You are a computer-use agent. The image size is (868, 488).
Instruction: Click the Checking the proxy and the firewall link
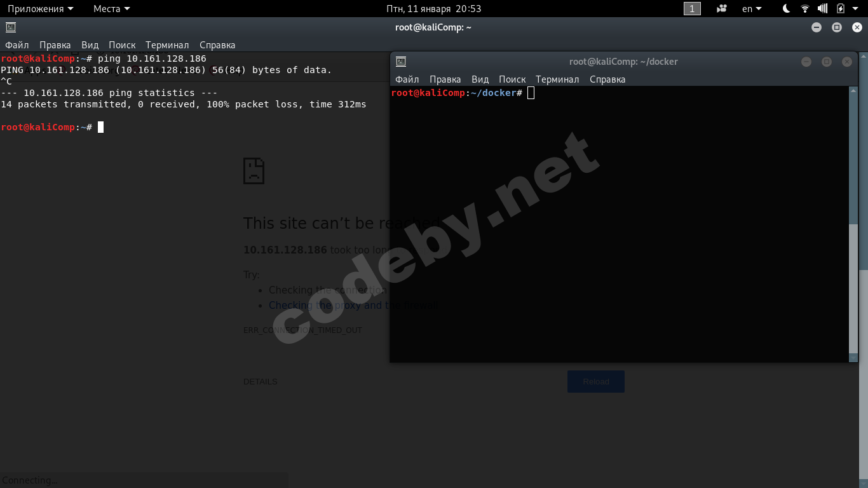point(353,306)
